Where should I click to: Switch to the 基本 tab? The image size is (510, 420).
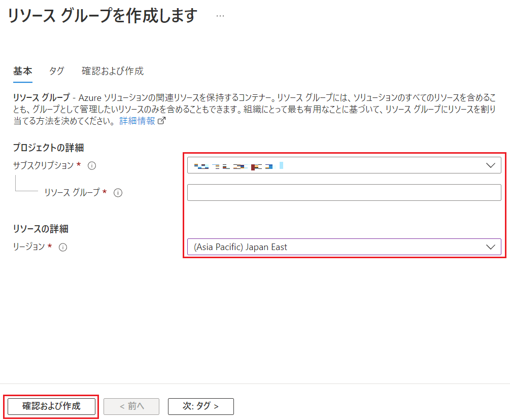[22, 71]
